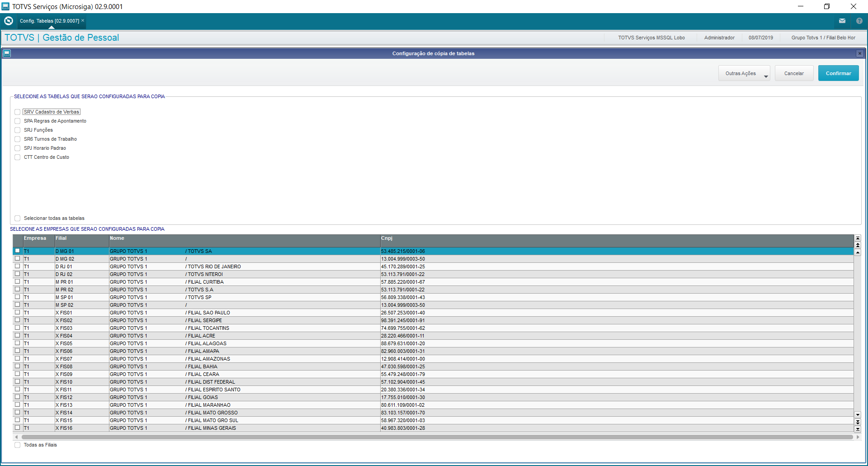Check the row for filial D RJ 01
The height and width of the screenshot is (466, 868).
click(x=18, y=266)
